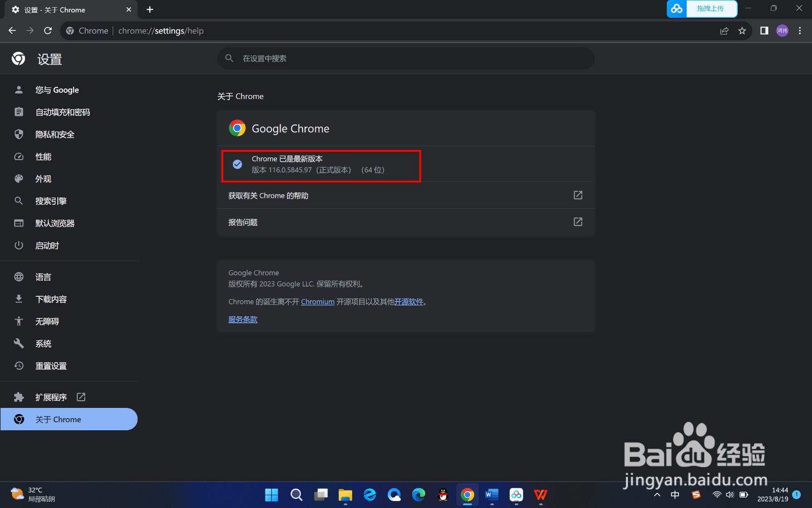Open the side panel icon

tap(764, 30)
